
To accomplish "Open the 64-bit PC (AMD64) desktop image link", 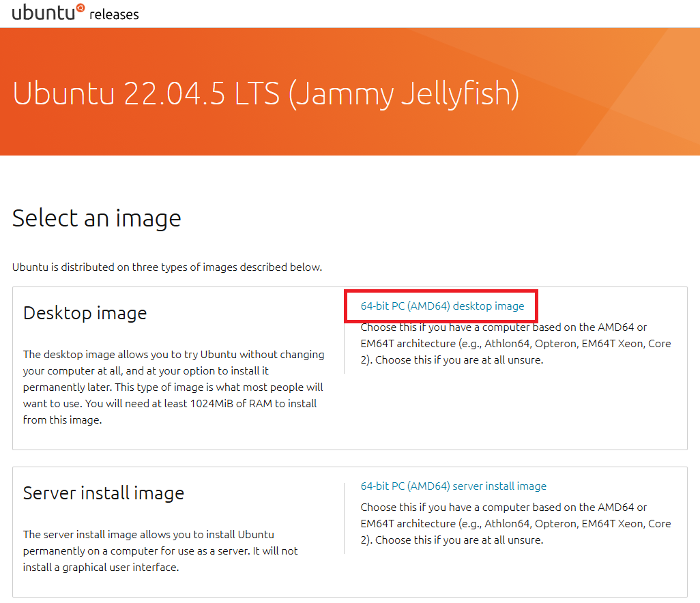I will point(442,306).
